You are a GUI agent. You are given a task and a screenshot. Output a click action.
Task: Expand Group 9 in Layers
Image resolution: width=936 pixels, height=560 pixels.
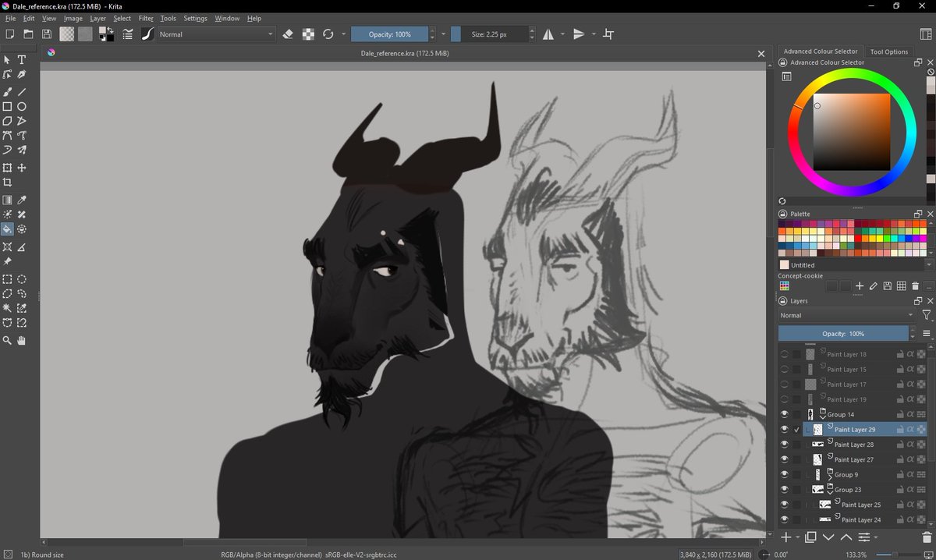pyautogui.click(x=830, y=477)
